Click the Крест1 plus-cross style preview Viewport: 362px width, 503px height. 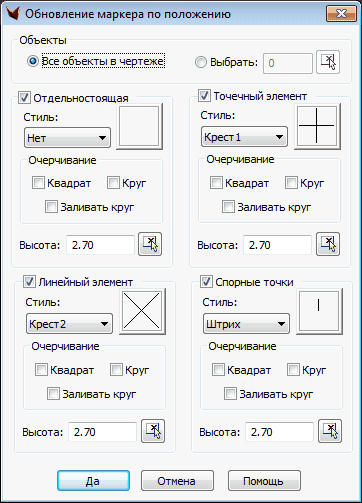coord(317,126)
